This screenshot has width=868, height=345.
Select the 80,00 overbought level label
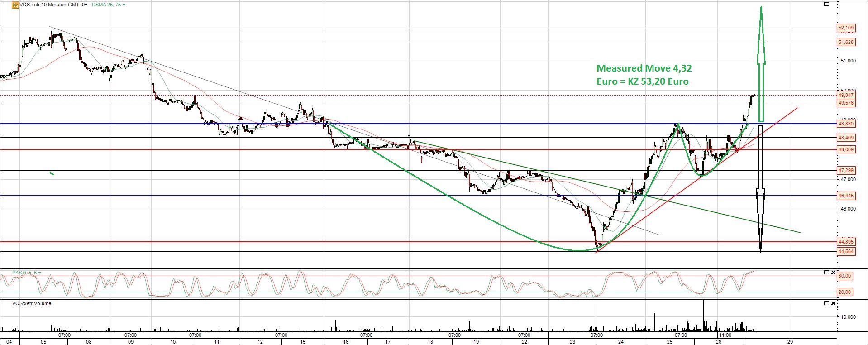point(845,276)
